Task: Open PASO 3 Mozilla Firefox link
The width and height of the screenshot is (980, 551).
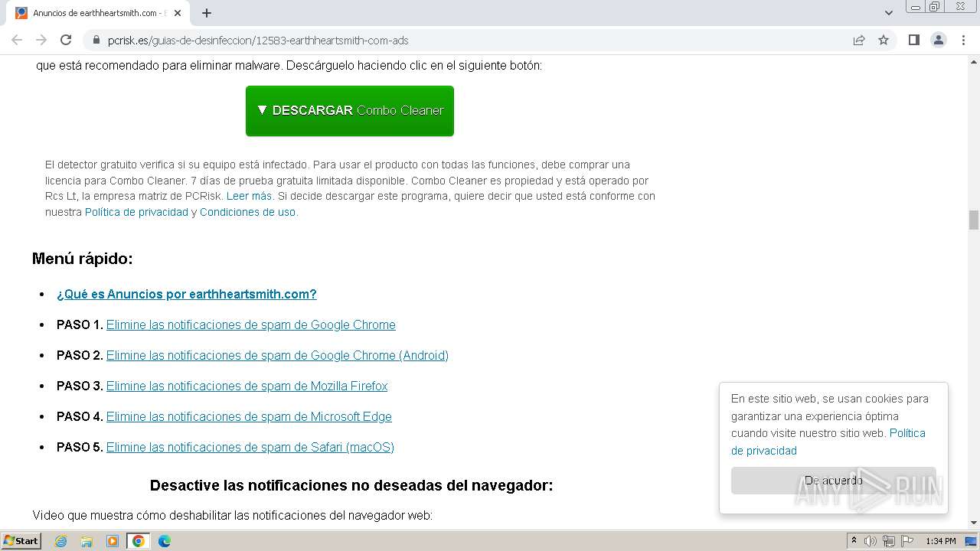Action: (247, 386)
